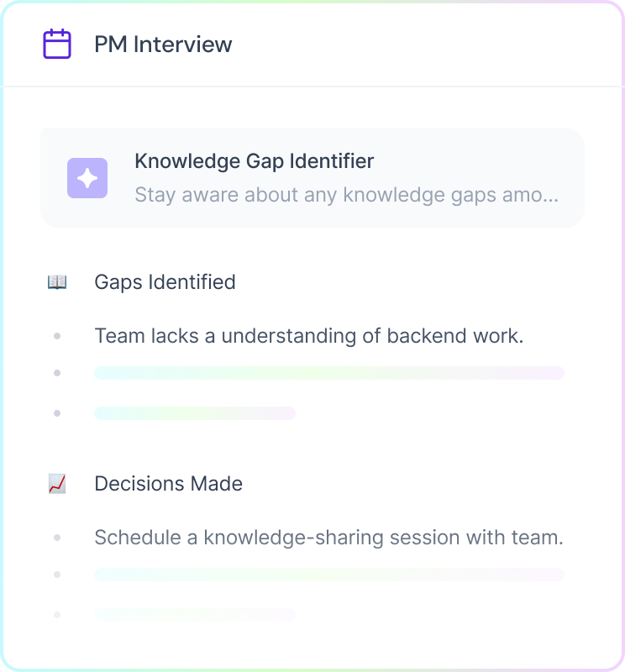The image size is (625, 672).
Task: Click the second bullet under Decisions Made
Action: coord(57,574)
